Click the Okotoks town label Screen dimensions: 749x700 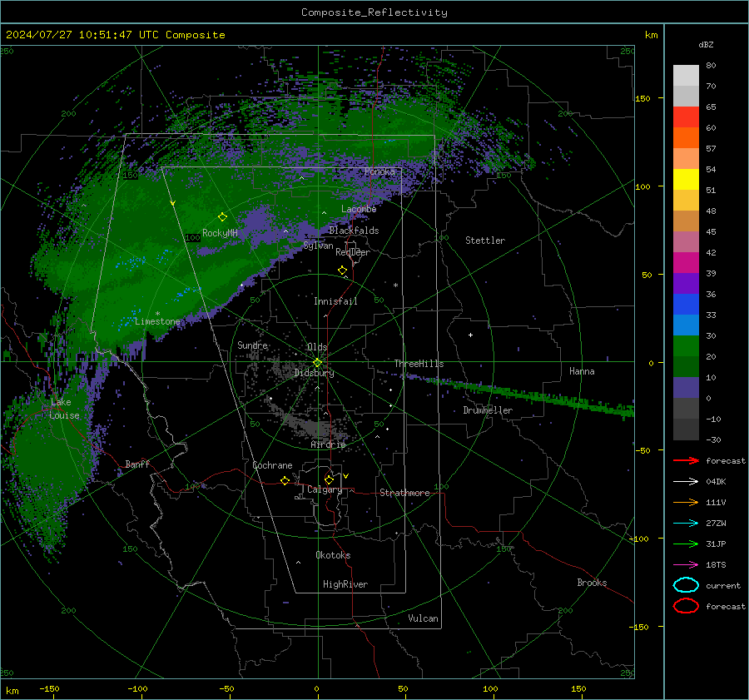click(x=333, y=555)
